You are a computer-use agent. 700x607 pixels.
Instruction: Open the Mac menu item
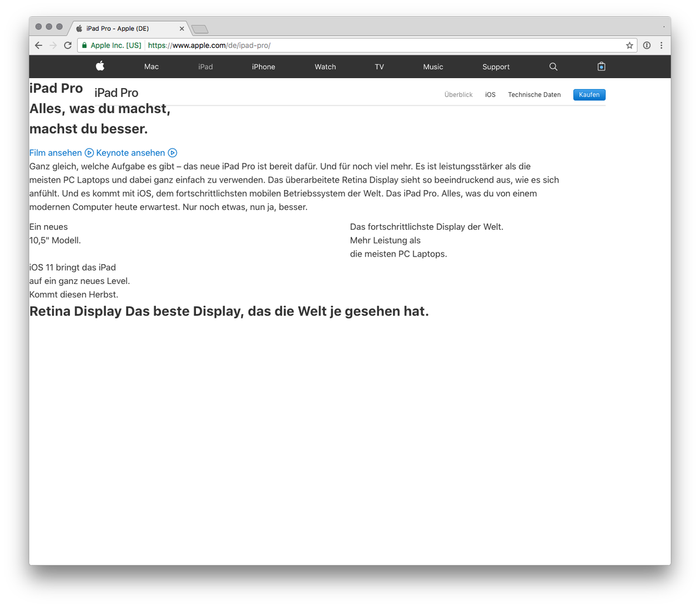(152, 67)
